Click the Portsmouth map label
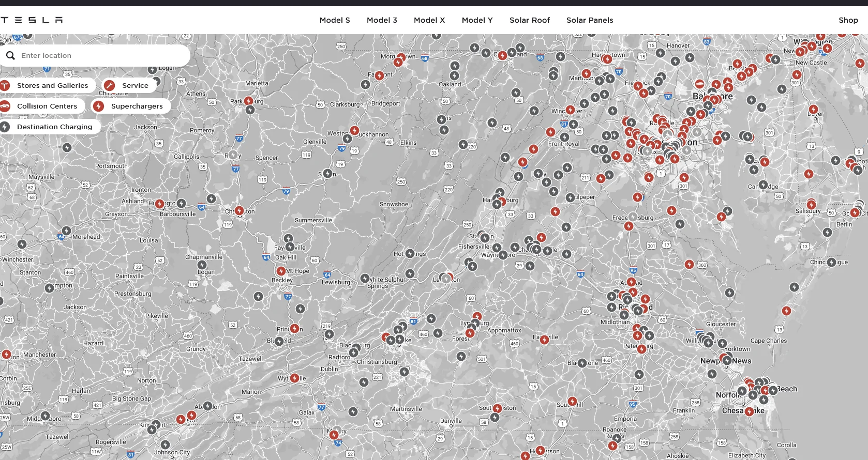868x460 pixels. 111,166
